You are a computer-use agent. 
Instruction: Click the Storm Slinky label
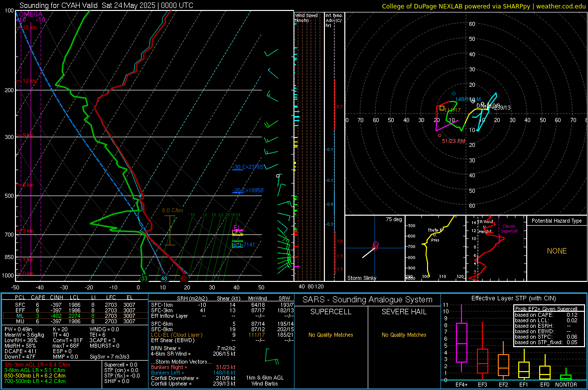[361, 278]
